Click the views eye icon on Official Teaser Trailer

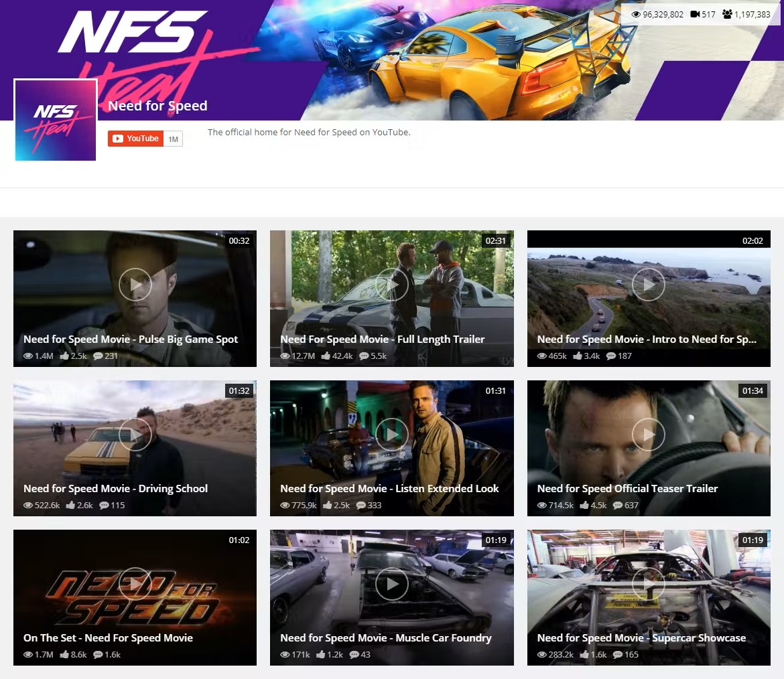[542, 506]
